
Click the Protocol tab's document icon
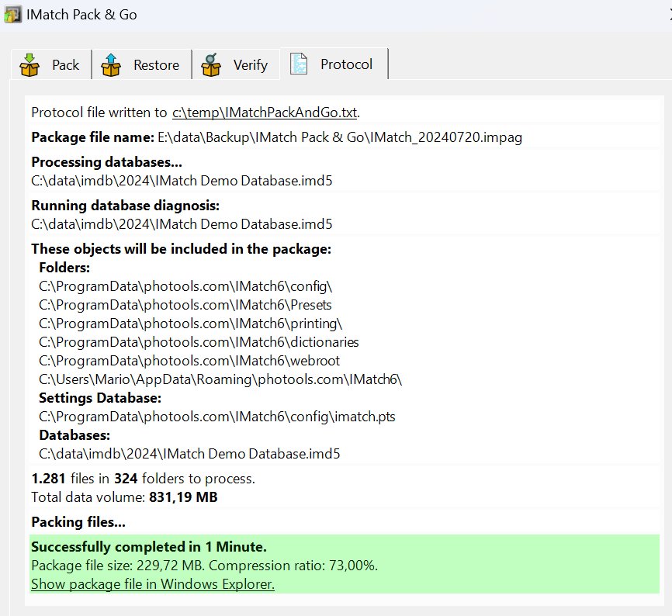[x=299, y=64]
